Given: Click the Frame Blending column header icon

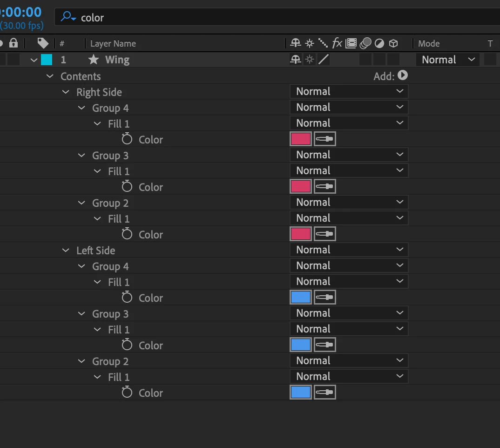Looking at the screenshot, I should tap(351, 43).
